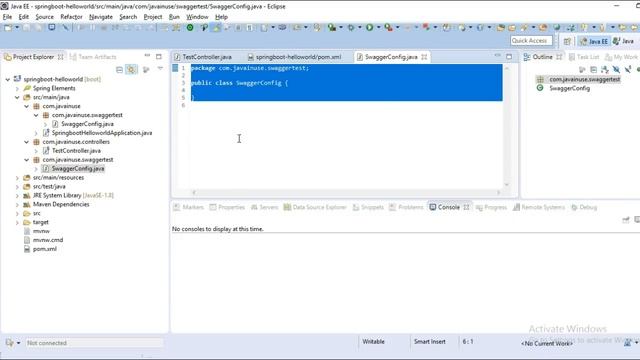Click the status bar connection icon dropdown
The image size is (640, 360).
coord(18,343)
